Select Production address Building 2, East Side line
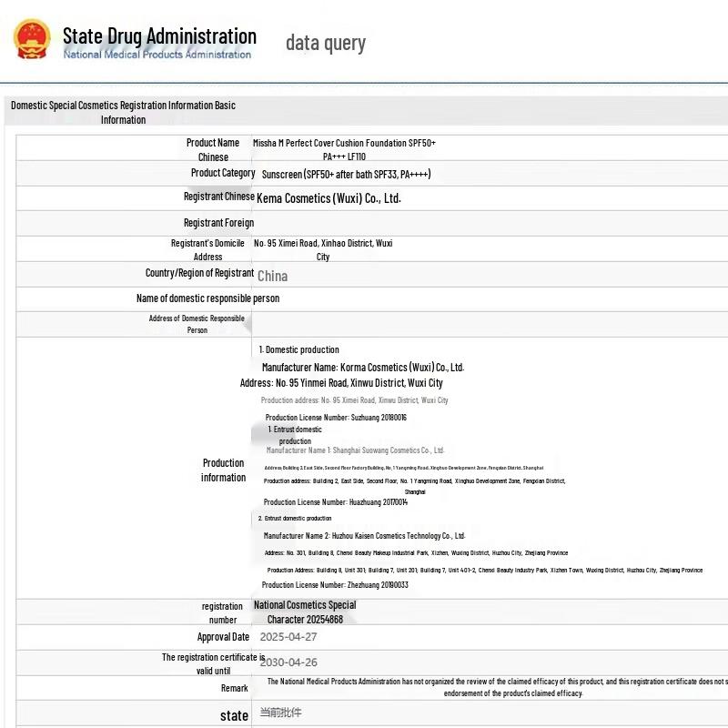728x728 pixels. pyautogui.click(x=415, y=486)
